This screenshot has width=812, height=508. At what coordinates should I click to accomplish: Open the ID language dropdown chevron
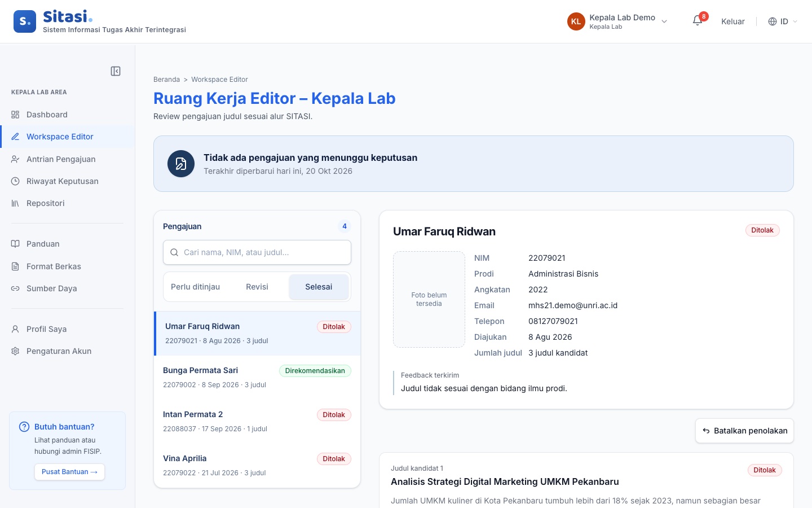pyautogui.click(x=795, y=21)
